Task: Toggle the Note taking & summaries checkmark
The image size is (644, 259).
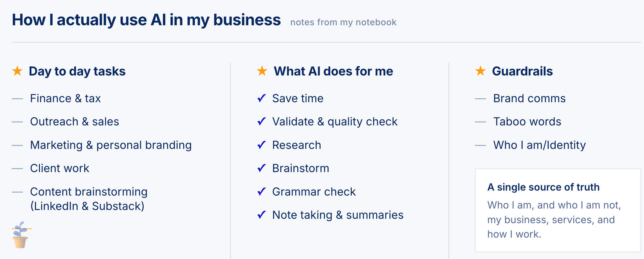Action: (262, 215)
